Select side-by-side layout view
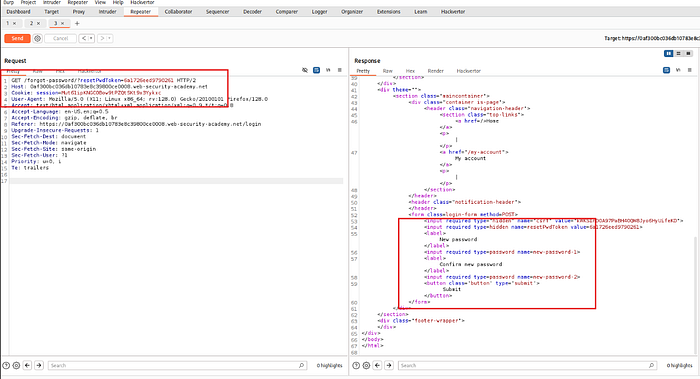The height and width of the screenshot is (379, 700). [x=668, y=54]
